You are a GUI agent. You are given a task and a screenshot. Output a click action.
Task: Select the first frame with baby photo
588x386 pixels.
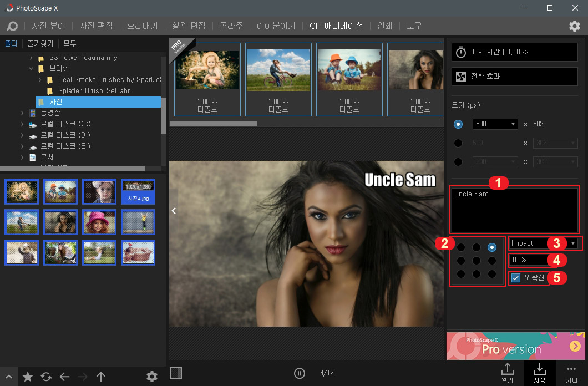(x=207, y=79)
